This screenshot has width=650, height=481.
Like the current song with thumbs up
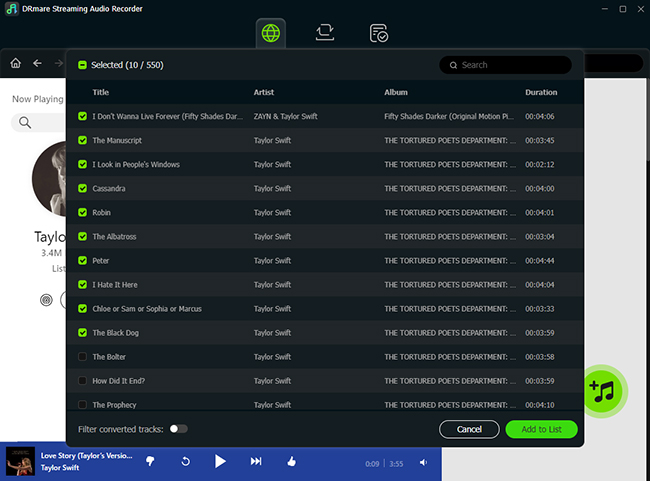point(291,461)
